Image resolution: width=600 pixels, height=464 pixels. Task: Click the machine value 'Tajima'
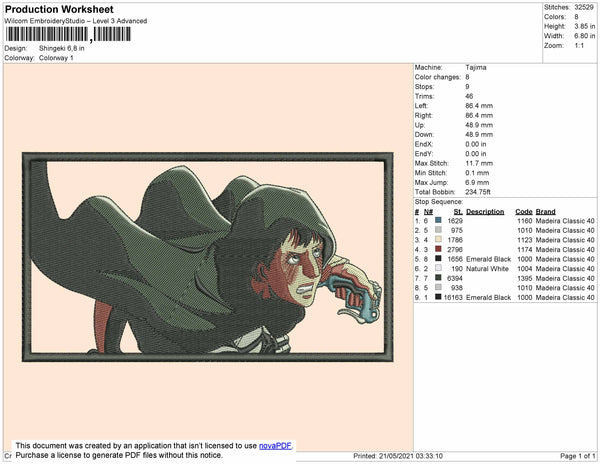pos(476,67)
